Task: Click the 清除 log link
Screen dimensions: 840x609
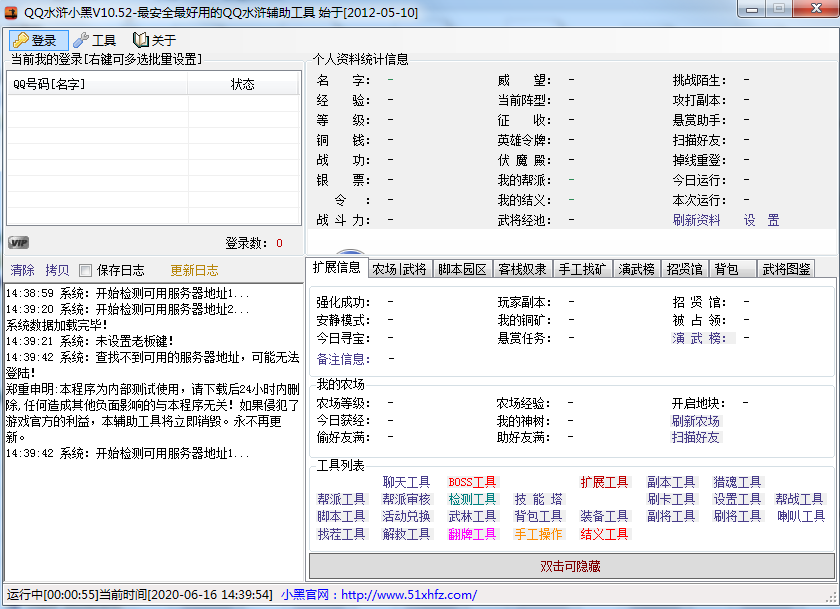Action: tap(22, 270)
